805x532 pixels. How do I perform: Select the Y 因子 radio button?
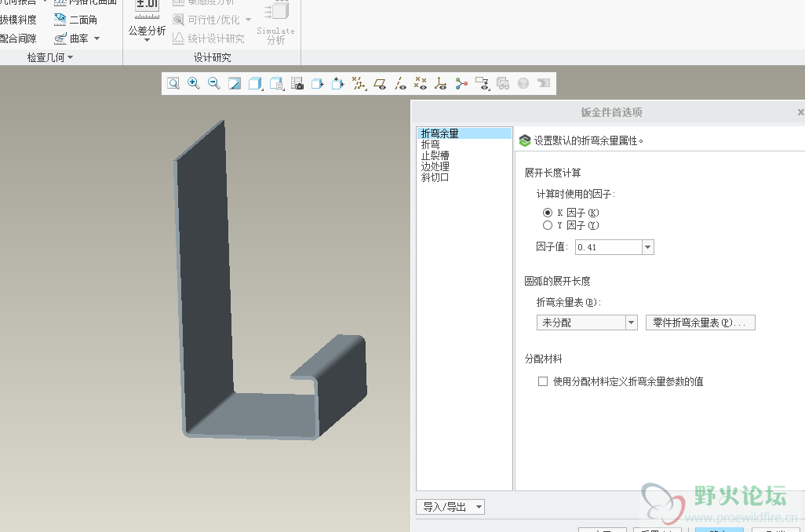548,225
